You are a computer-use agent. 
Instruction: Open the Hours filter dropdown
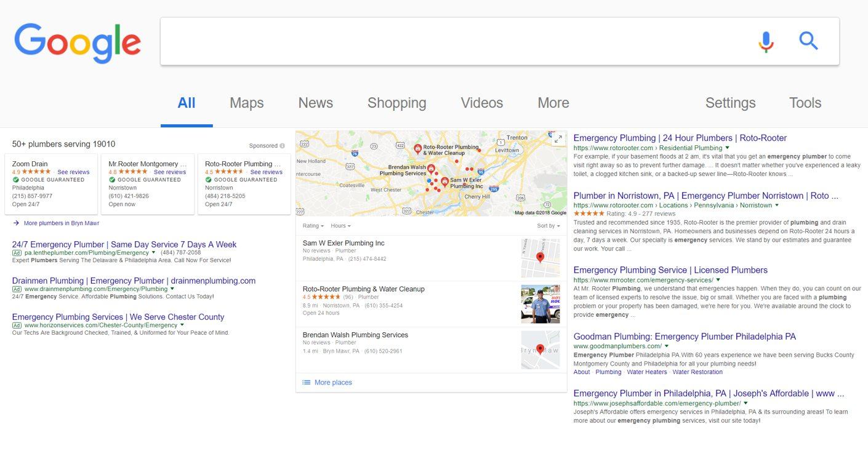coord(340,226)
